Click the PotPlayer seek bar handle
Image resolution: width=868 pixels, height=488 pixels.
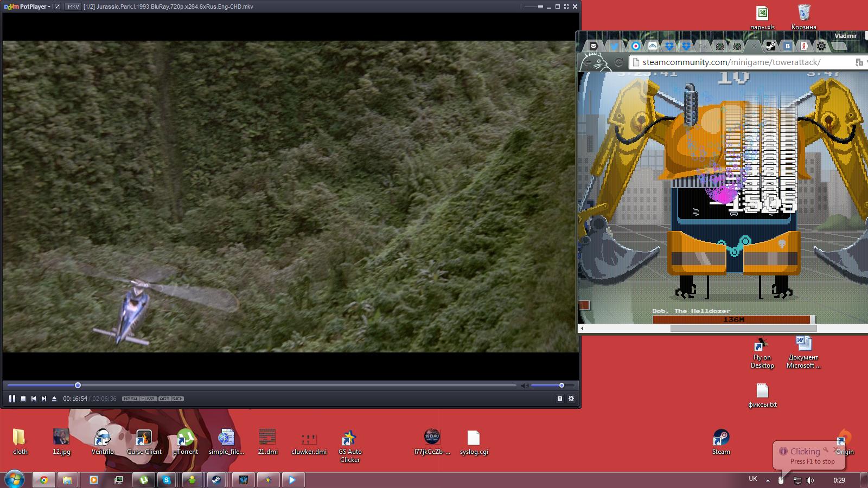pyautogui.click(x=78, y=386)
